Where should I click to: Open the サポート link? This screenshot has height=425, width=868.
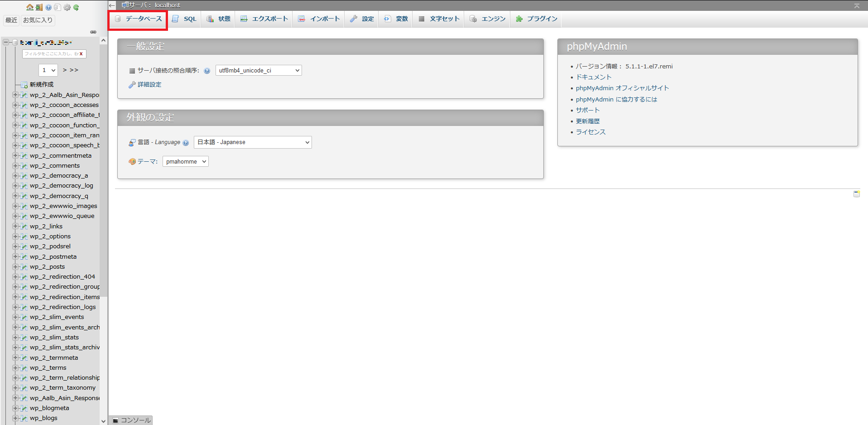coord(588,111)
